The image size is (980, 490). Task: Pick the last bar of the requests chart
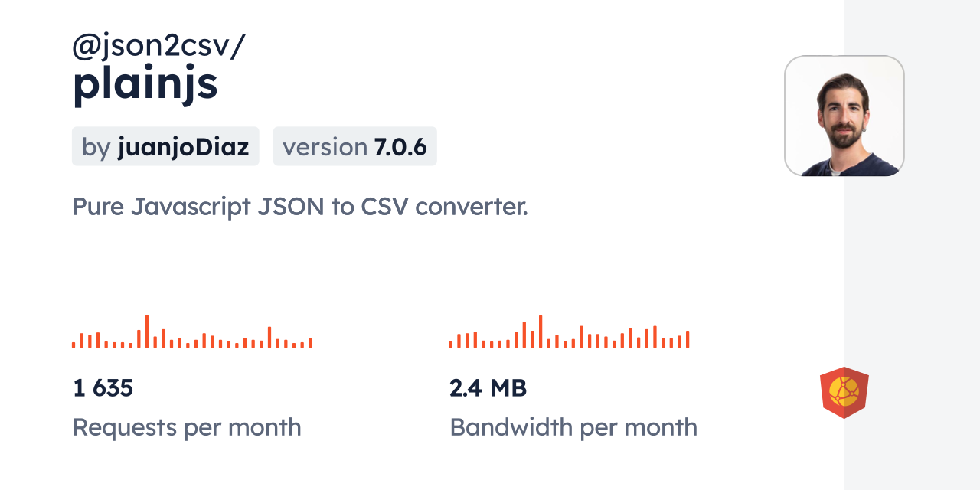[x=310, y=343]
